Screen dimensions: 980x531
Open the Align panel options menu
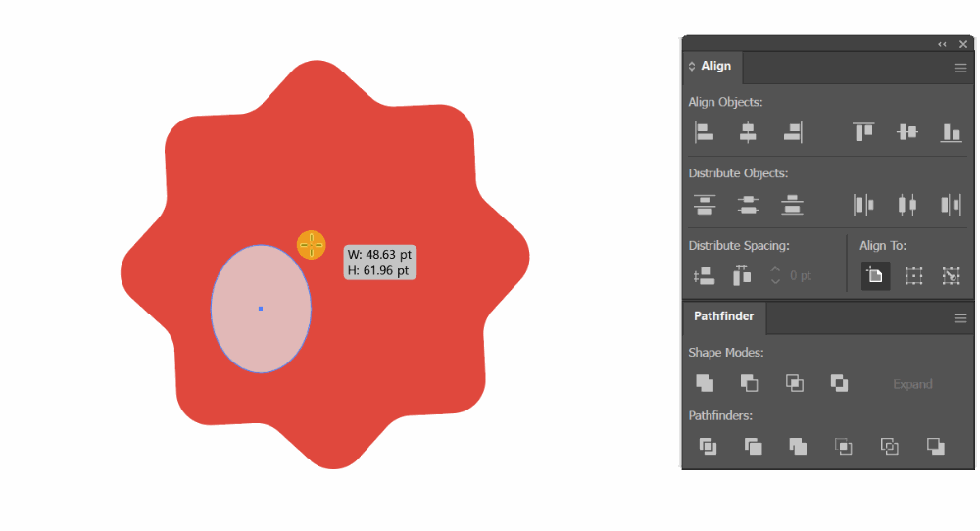point(960,69)
